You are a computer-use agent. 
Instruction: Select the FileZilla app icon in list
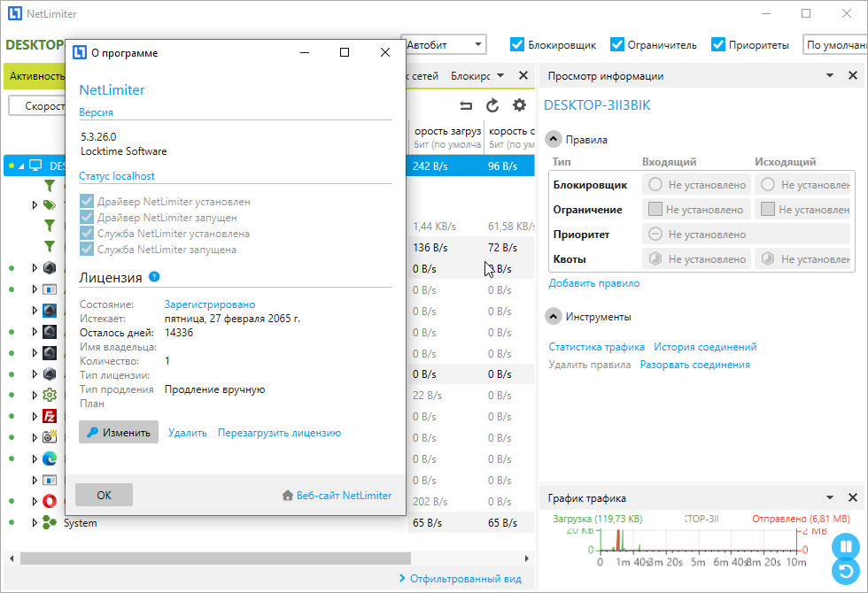point(50,416)
